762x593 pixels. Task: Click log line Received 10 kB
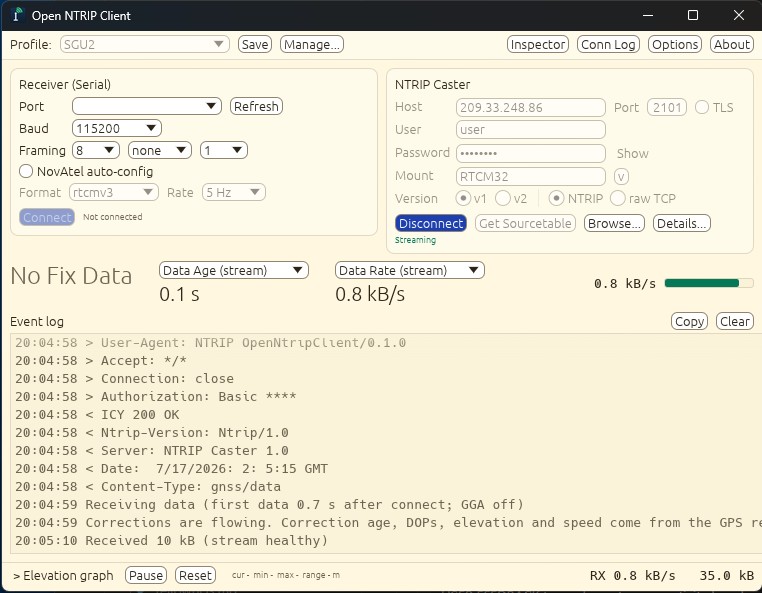tap(172, 541)
